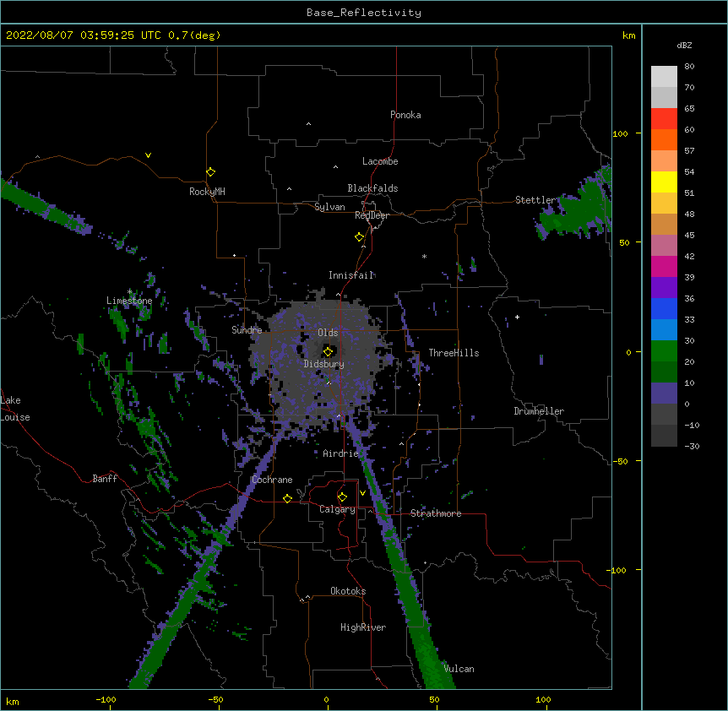Click the Ponoka city label
The width and height of the screenshot is (728, 711).
click(x=405, y=115)
